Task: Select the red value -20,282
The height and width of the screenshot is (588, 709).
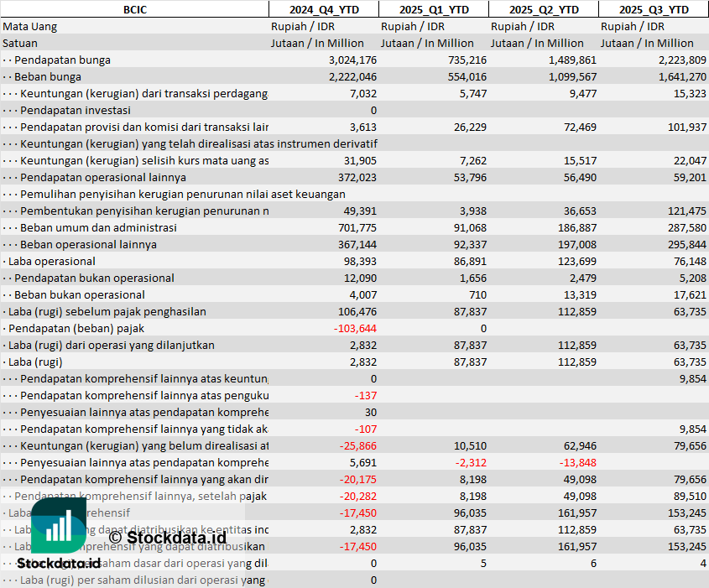Action: [357, 496]
